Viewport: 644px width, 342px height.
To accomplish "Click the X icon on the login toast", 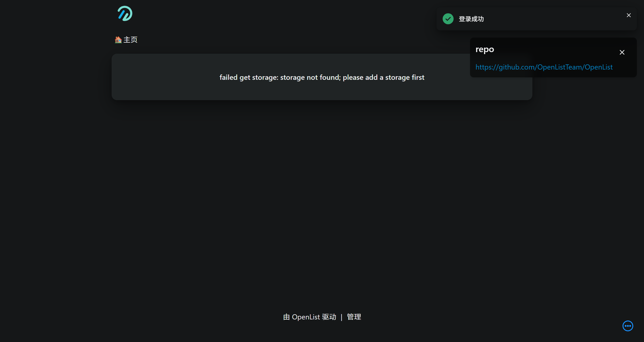I will [x=629, y=15].
